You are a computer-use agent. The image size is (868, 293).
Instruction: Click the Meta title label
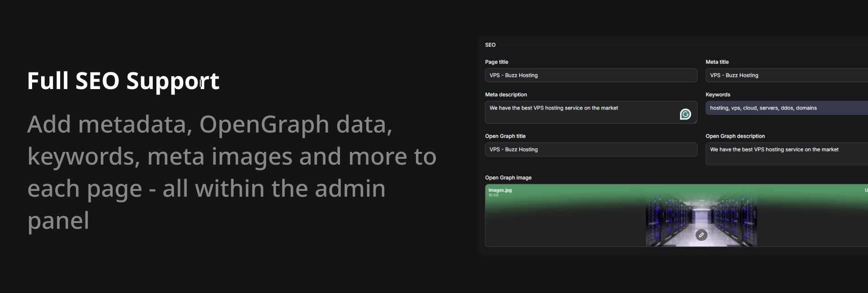pyautogui.click(x=717, y=62)
